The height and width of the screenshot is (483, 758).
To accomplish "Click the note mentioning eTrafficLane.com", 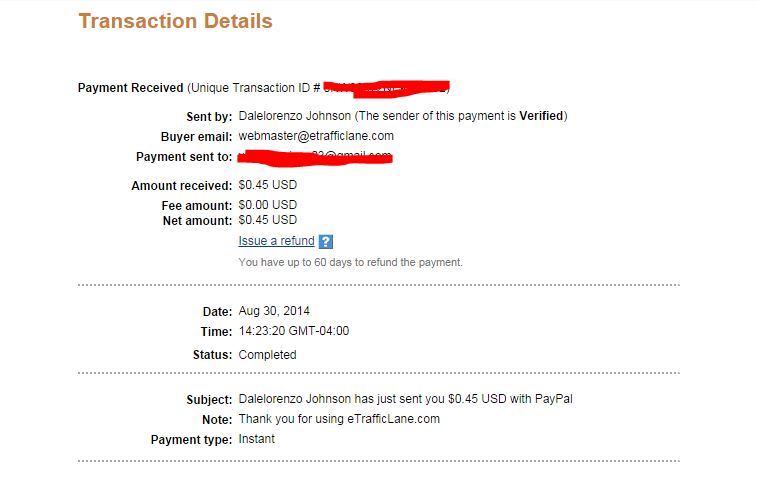I will [x=339, y=419].
